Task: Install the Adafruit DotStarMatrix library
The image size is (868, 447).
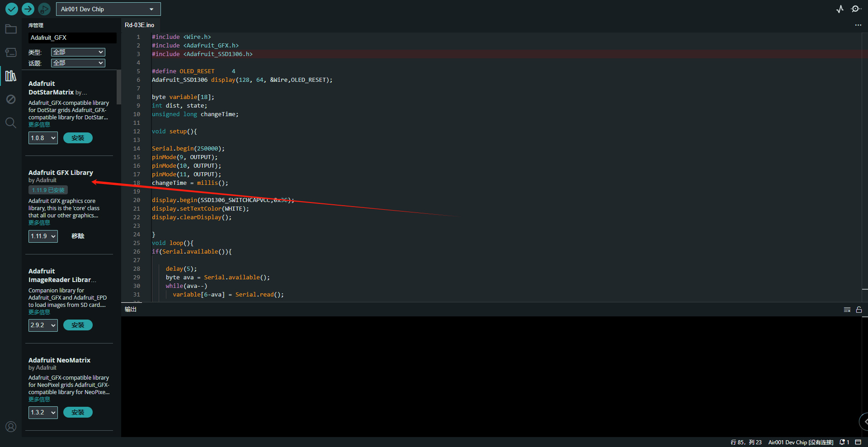Action: coord(78,138)
